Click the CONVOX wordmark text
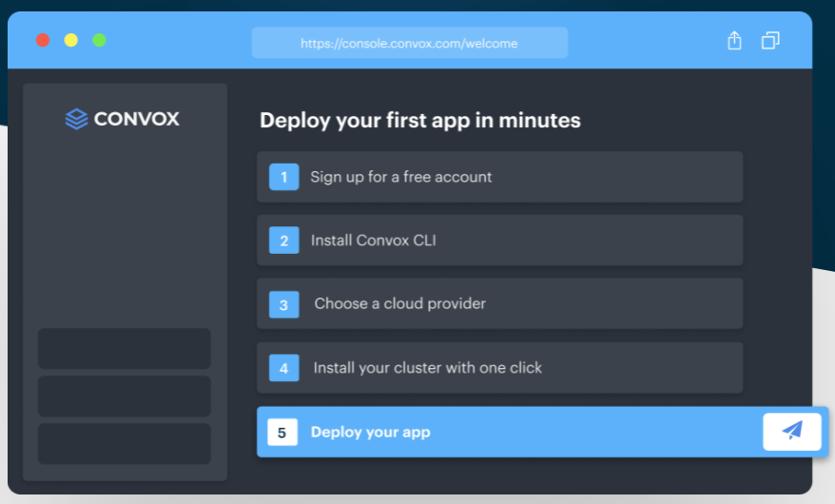835x504 pixels. pyautogui.click(x=137, y=119)
